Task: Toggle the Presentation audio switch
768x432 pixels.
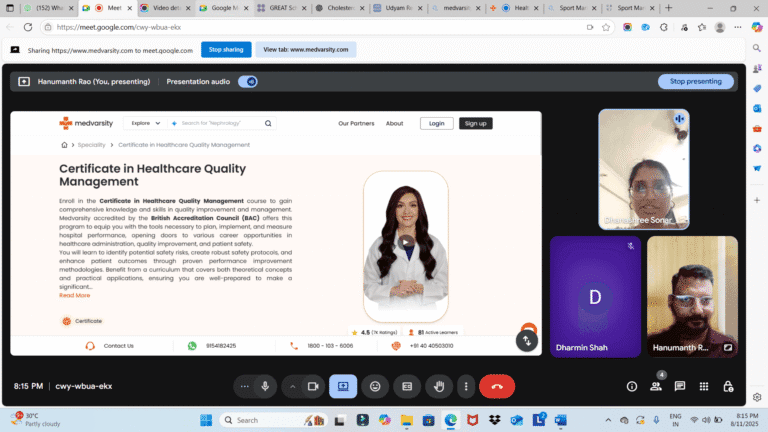Action: coord(247,81)
